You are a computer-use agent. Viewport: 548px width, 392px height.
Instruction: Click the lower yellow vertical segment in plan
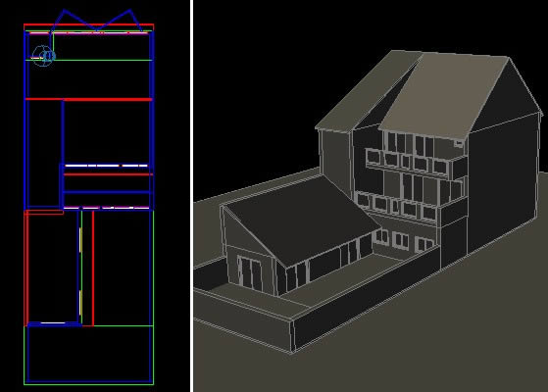point(80,302)
